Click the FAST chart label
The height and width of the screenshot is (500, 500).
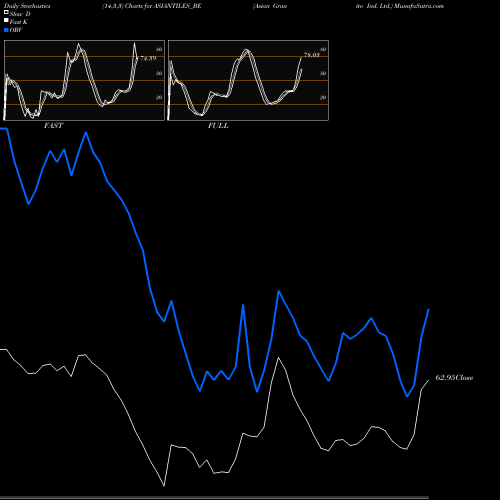(x=53, y=126)
